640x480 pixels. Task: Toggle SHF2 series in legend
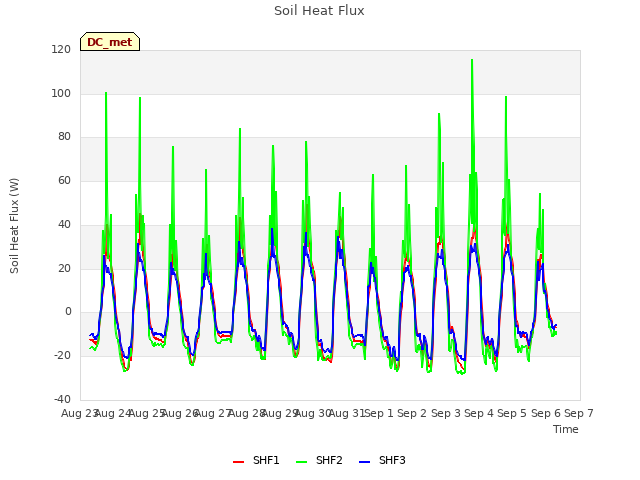pos(319,460)
